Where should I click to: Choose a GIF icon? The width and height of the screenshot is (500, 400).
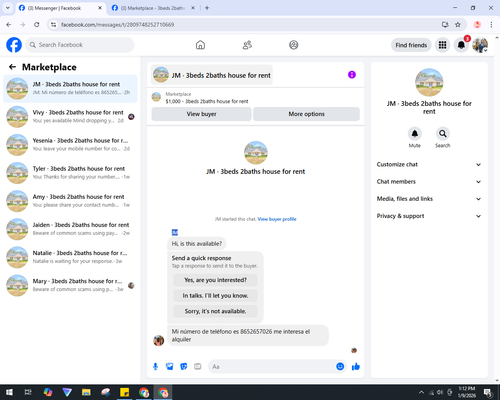pos(198,367)
